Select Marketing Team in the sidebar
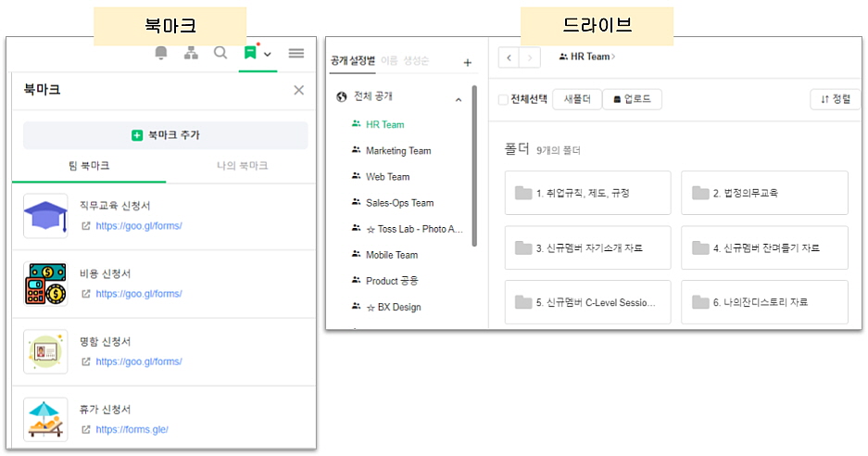The height and width of the screenshot is (456, 868). (398, 151)
